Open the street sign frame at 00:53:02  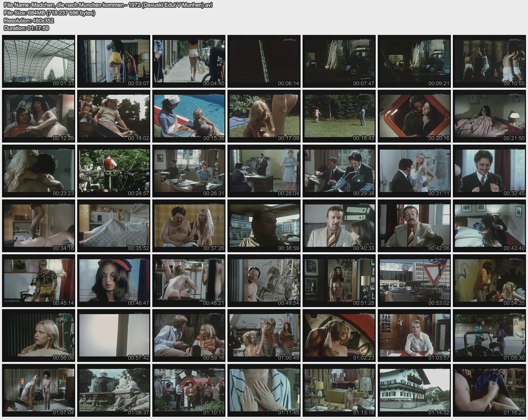(x=414, y=281)
